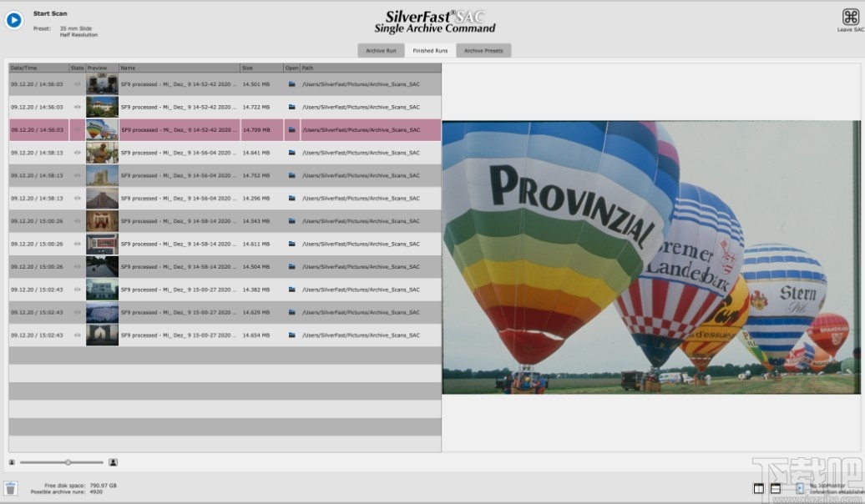Image resolution: width=865 pixels, height=504 pixels.
Task: Select the thumbnail of the 14.501 MB scan
Action: coord(102,84)
